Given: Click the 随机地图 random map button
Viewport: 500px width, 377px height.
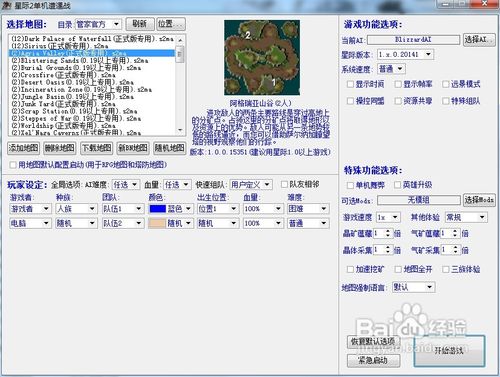Looking at the screenshot, I should click(169, 148).
